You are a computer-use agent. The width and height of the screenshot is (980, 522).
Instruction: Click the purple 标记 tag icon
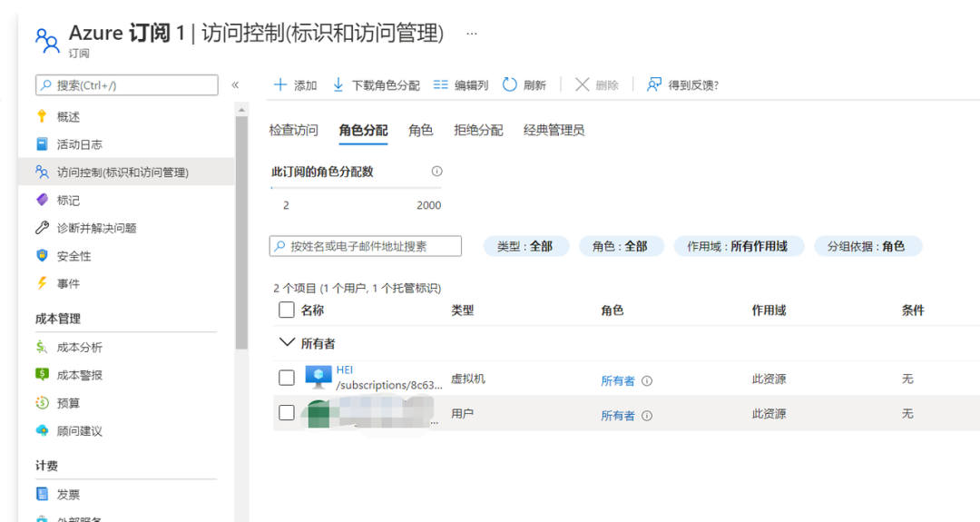(42, 200)
